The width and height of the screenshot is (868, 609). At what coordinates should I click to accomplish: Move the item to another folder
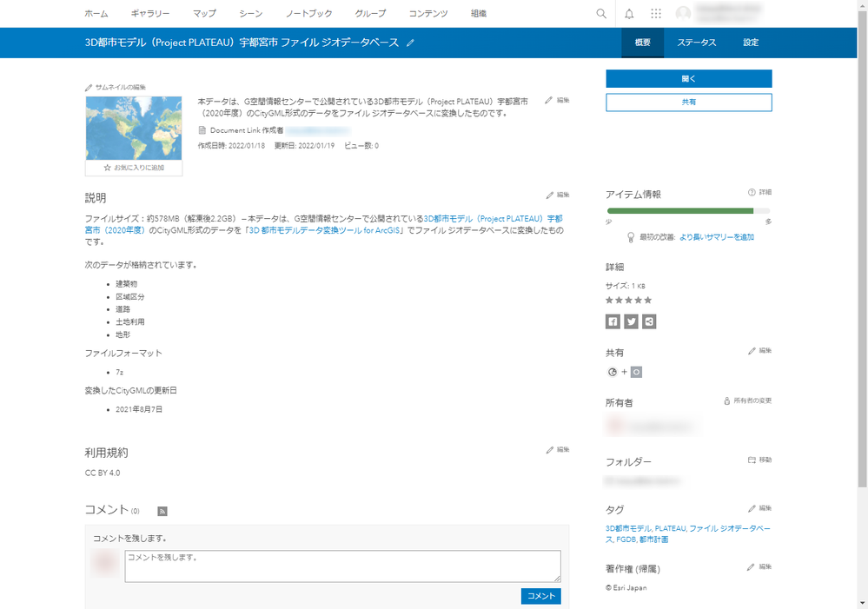(x=759, y=460)
